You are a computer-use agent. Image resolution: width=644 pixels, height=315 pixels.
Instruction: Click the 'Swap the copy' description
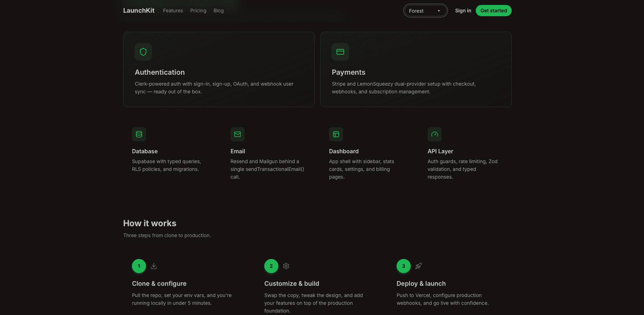[314, 303]
